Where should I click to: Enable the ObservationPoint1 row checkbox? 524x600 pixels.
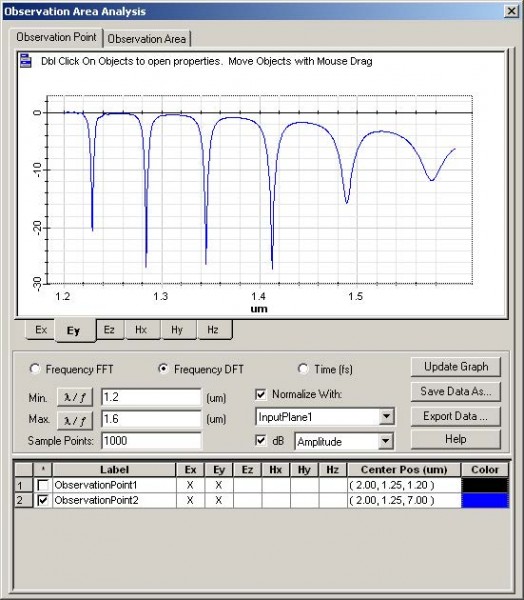click(x=43, y=485)
